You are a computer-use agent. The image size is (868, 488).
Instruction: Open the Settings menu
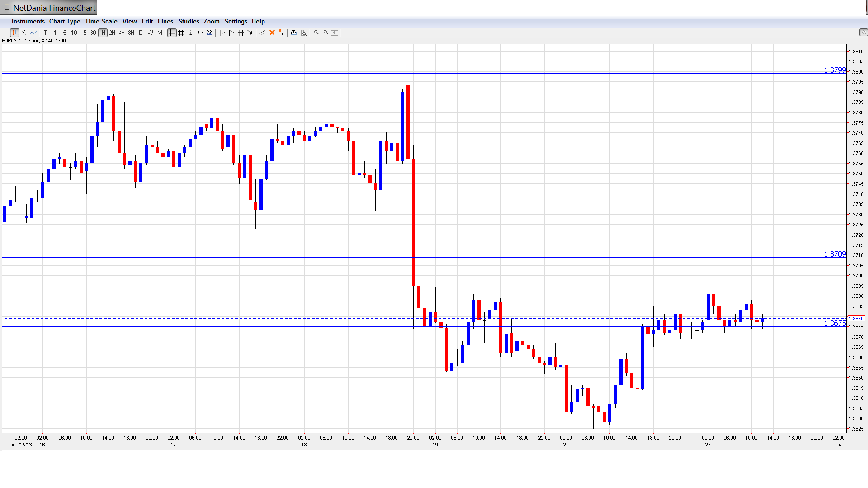pyautogui.click(x=236, y=21)
